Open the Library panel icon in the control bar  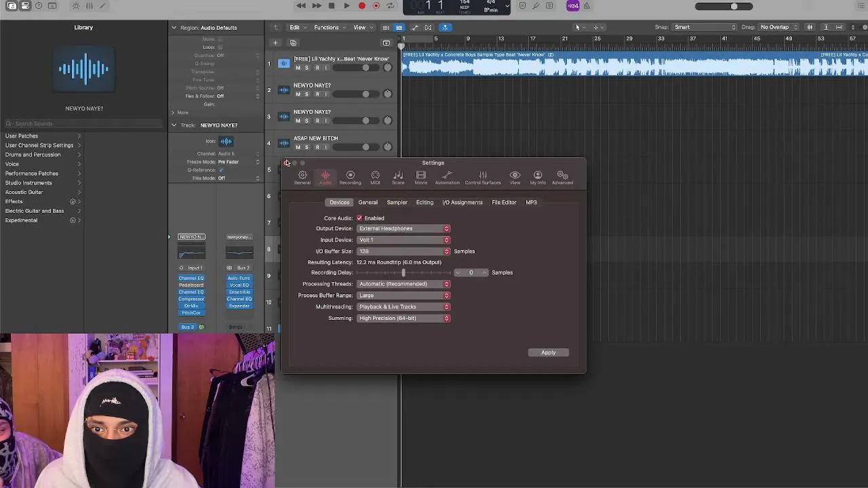12,6
